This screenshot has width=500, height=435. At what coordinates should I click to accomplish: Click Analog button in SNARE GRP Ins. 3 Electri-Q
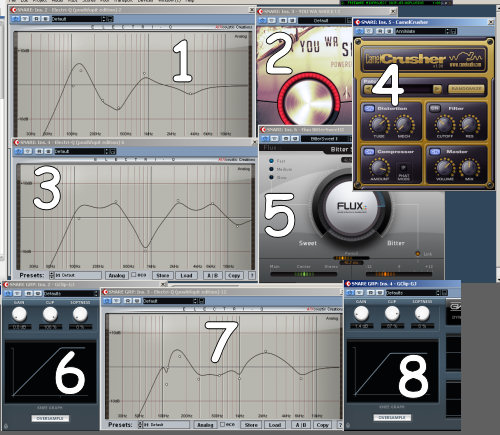coord(205,425)
